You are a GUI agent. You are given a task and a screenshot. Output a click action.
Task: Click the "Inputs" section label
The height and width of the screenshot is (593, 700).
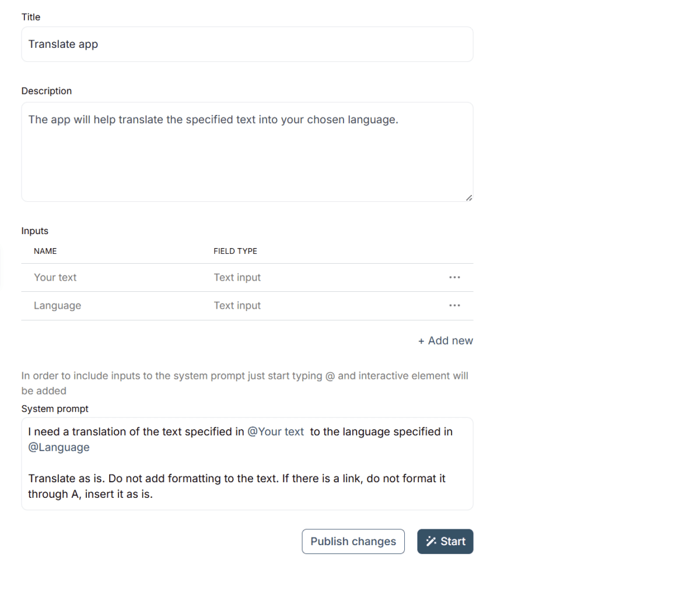tap(34, 231)
